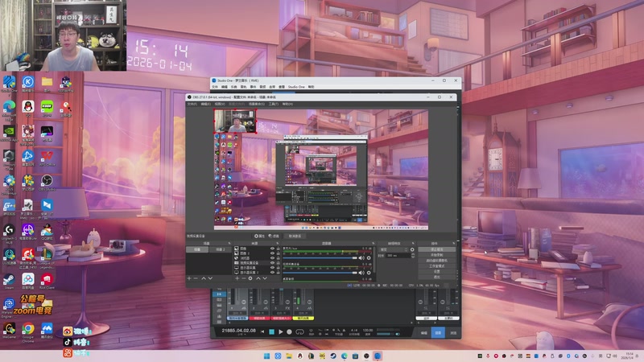Click the record button in Studio One transport
This screenshot has width=644, height=362.
click(x=290, y=331)
